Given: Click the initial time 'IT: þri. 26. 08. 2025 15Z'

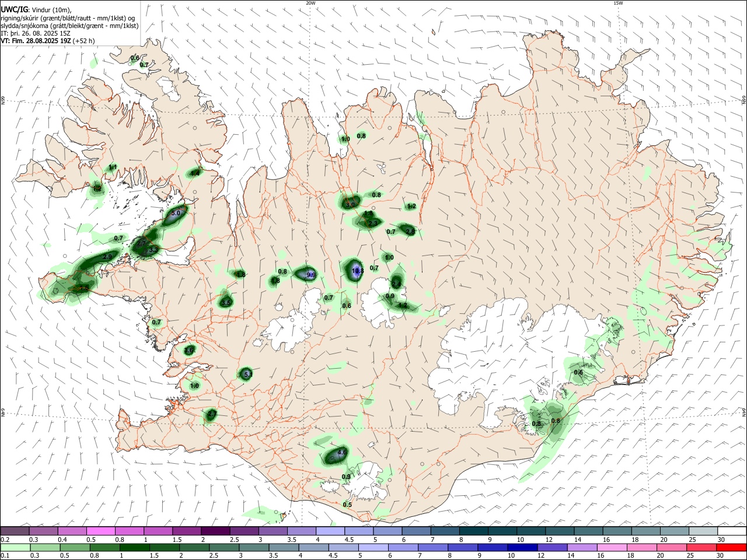Looking at the screenshot, I should [x=36, y=33].
